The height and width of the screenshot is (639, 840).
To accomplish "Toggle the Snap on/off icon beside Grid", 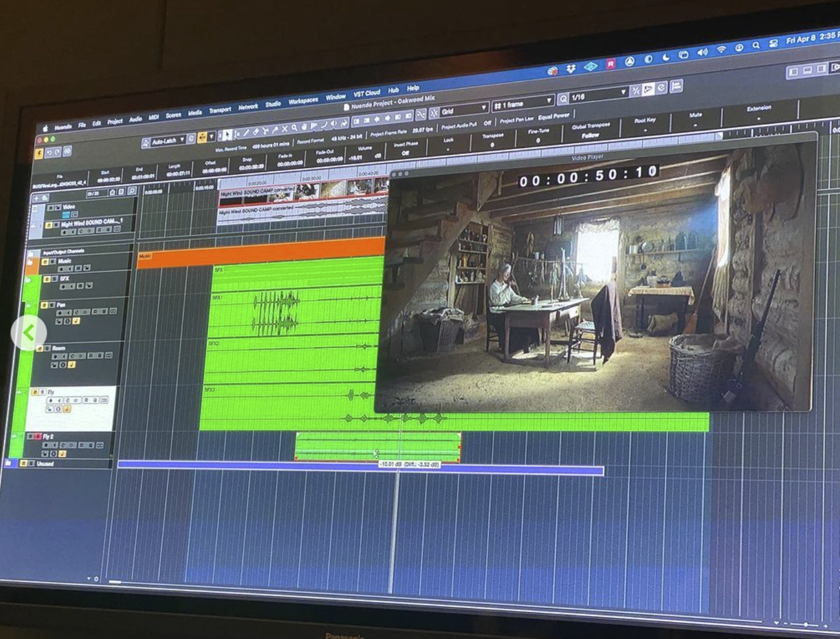I will click(434, 112).
